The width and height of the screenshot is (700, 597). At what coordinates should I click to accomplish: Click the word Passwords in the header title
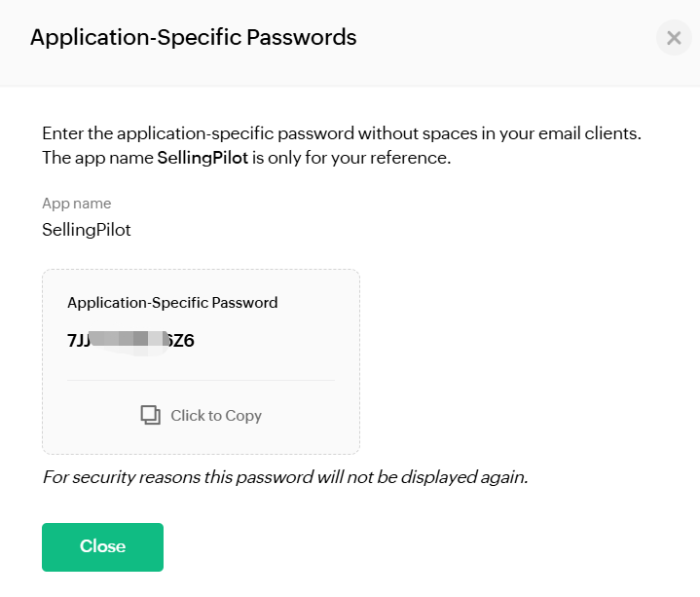[302, 37]
